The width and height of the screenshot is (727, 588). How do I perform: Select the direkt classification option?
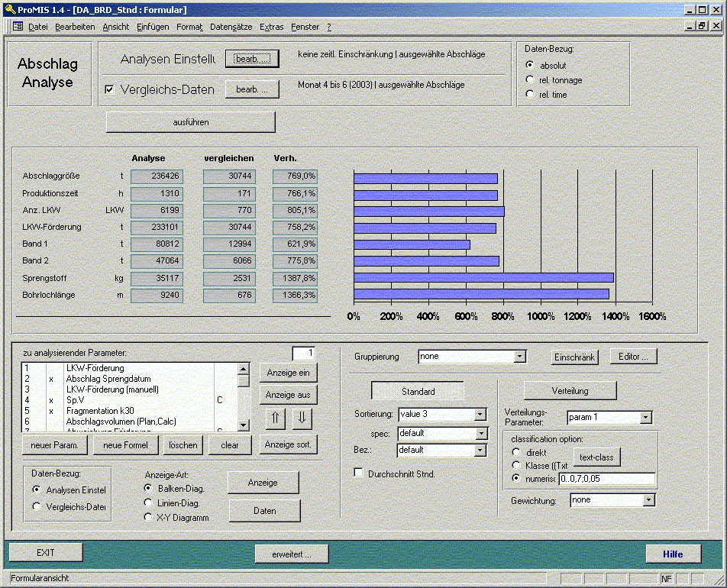point(515,453)
